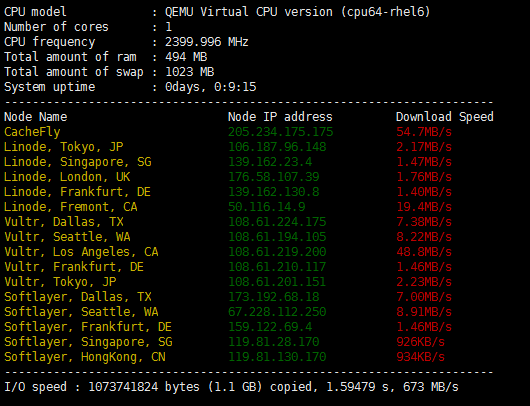Click the Linode, Tokyo, JP entry

(64, 147)
